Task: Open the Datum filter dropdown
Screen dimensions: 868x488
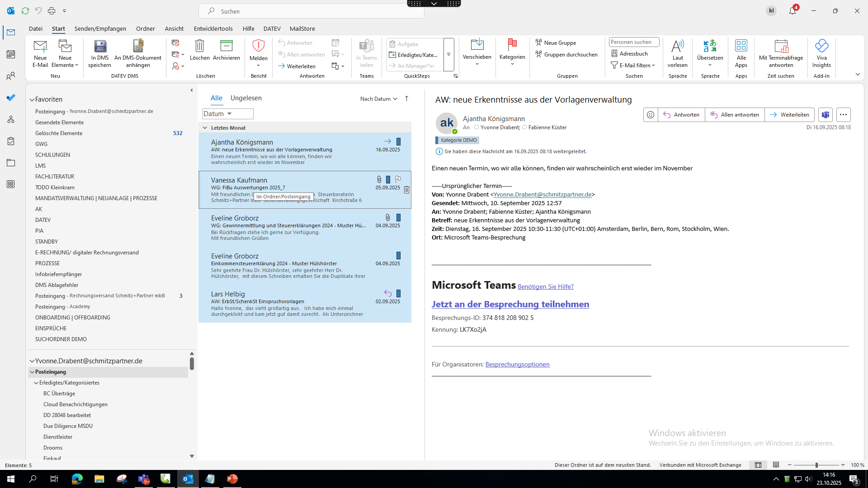Action: pos(228,114)
